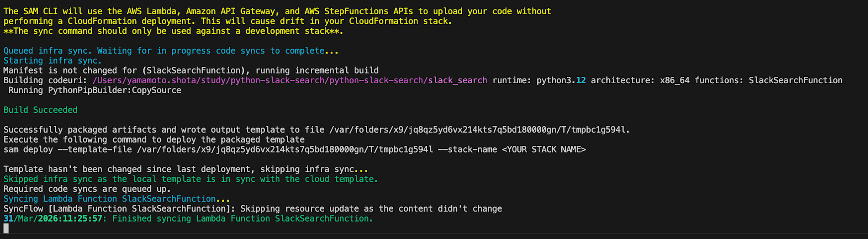
Task: Click the 31/Mar/2026:11:25:57 timestamp
Action: 53,219
